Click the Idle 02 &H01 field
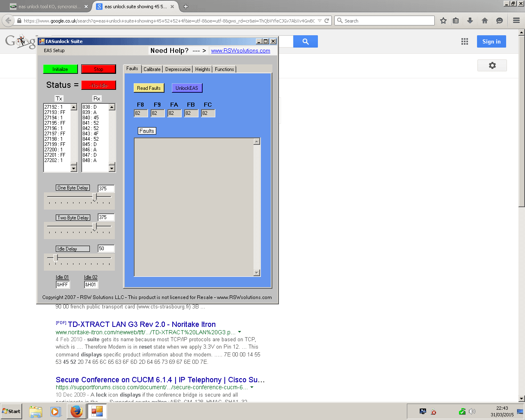 click(91, 285)
